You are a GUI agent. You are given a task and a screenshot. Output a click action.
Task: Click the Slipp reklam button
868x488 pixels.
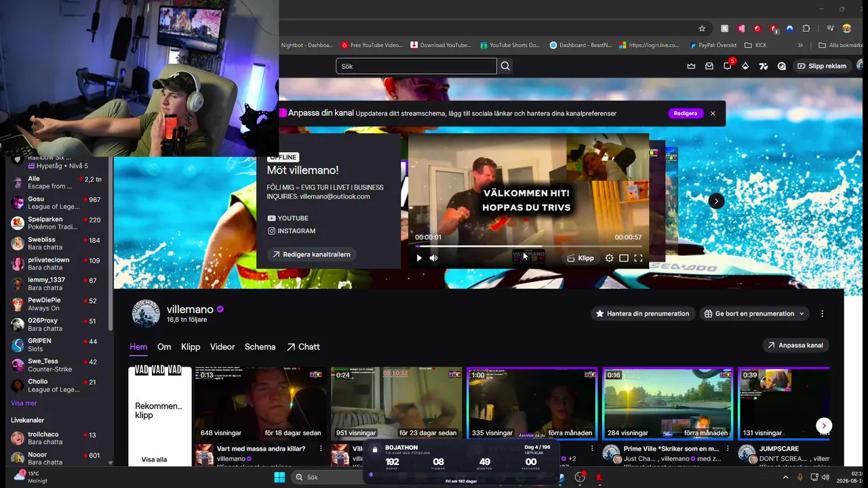[x=822, y=66]
